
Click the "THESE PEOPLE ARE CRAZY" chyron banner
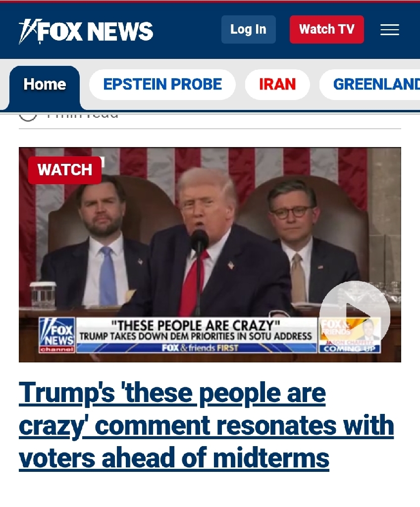tap(196, 330)
